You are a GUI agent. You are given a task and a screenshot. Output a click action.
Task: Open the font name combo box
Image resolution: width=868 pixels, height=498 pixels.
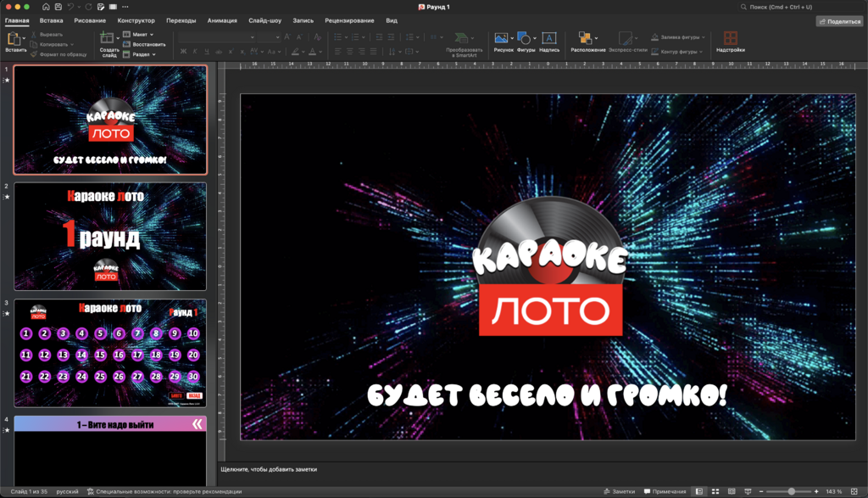(217, 37)
